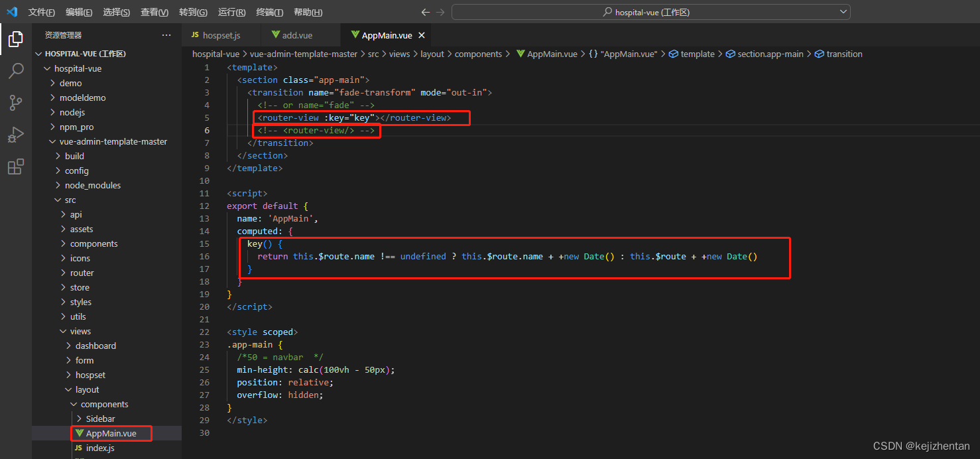
Task: Click the views breadcrumb segment
Action: 399,54
